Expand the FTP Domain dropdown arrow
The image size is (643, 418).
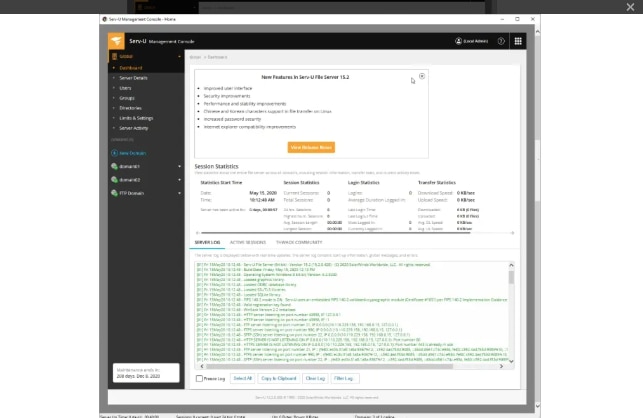[x=179, y=193]
